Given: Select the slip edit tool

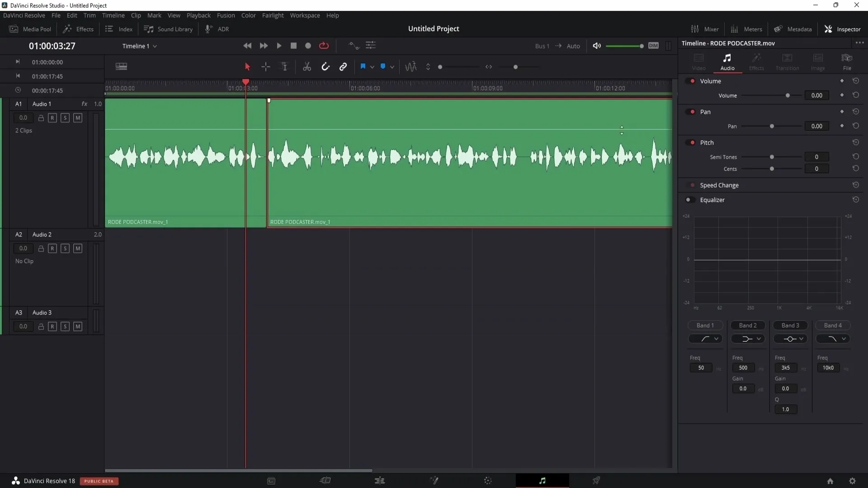Looking at the screenshot, I should click(285, 67).
